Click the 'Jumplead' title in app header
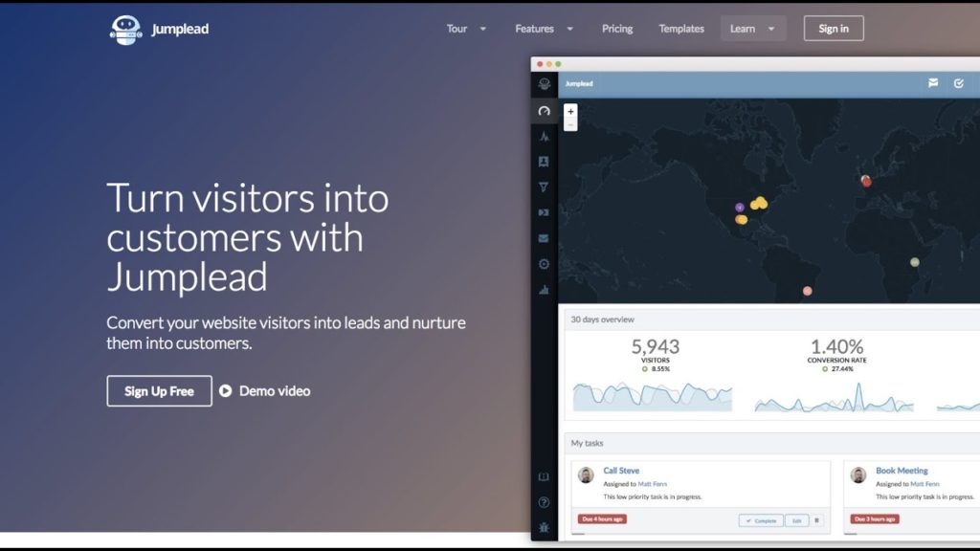This screenshot has width=980, height=551. (x=579, y=84)
